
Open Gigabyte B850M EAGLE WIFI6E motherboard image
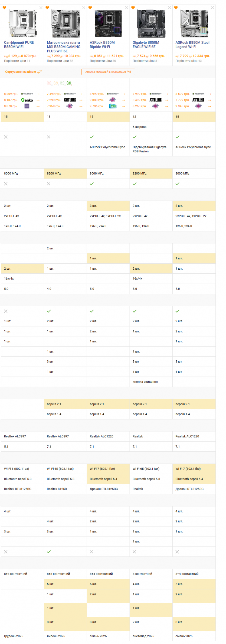pyautogui.click(x=151, y=24)
